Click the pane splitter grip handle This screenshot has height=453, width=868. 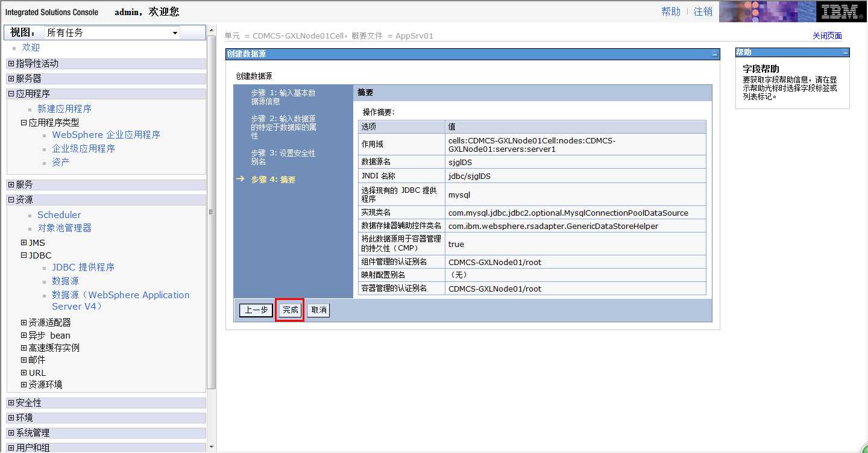coord(211,212)
